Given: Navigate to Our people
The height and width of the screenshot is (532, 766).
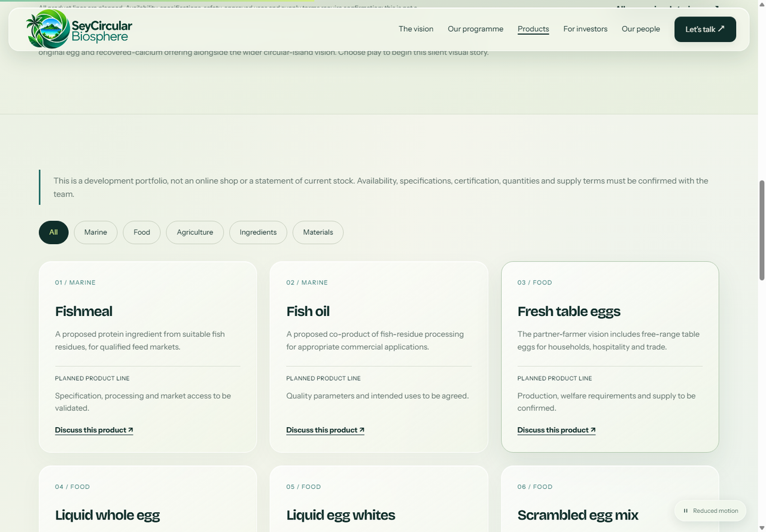Looking at the screenshot, I should tap(640, 29).
